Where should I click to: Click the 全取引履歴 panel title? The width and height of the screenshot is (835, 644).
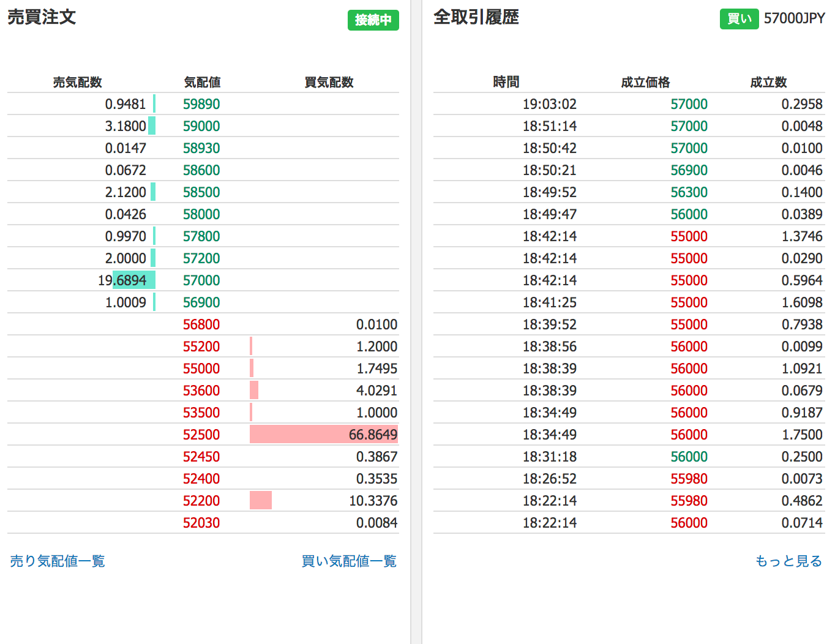[x=476, y=17]
